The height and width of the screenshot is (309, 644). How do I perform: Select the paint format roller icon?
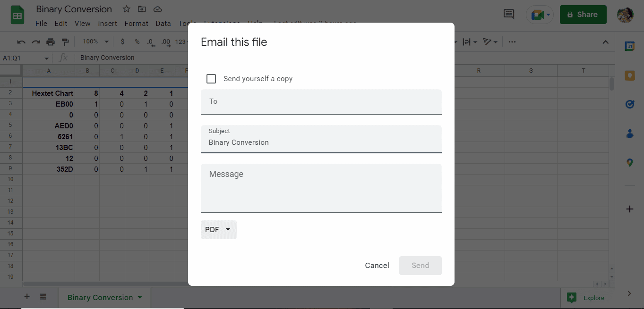(x=65, y=42)
